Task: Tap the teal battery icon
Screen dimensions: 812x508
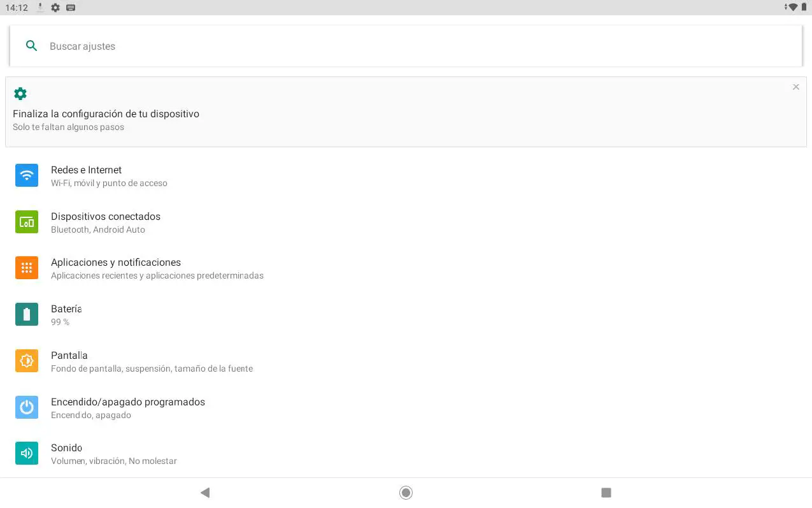Action: [27, 314]
